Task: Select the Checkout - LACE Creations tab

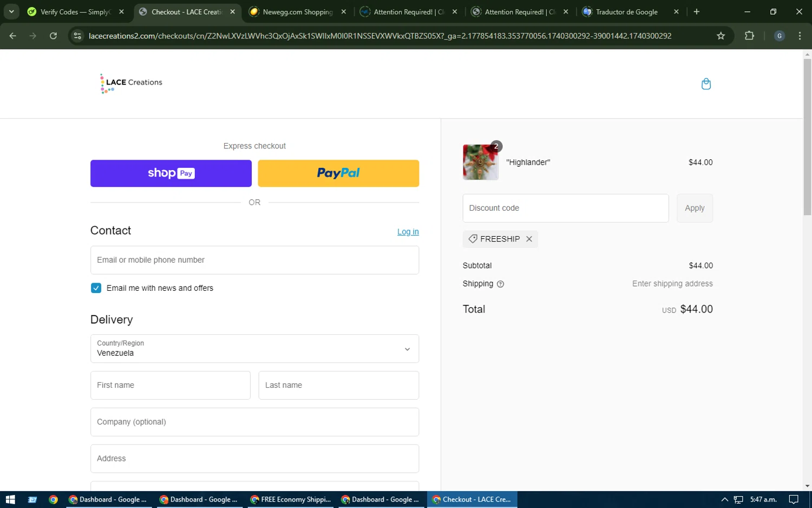Action: click(x=186, y=11)
